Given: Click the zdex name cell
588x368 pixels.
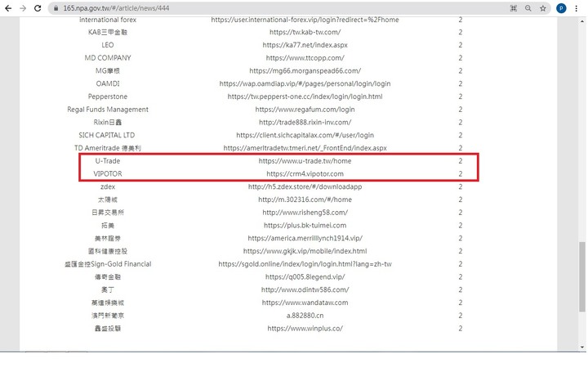Looking at the screenshot, I should tap(108, 186).
